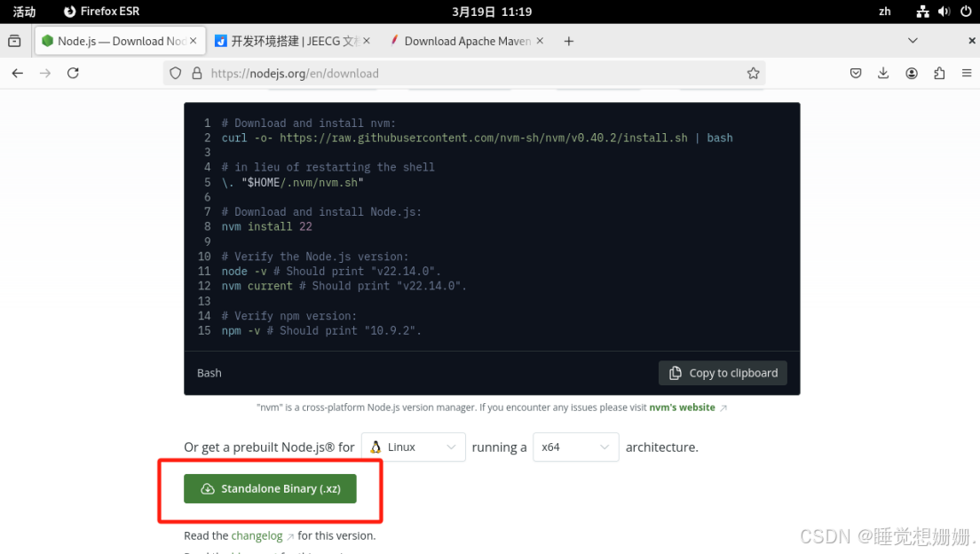Open the network icon in system tray

(921, 12)
